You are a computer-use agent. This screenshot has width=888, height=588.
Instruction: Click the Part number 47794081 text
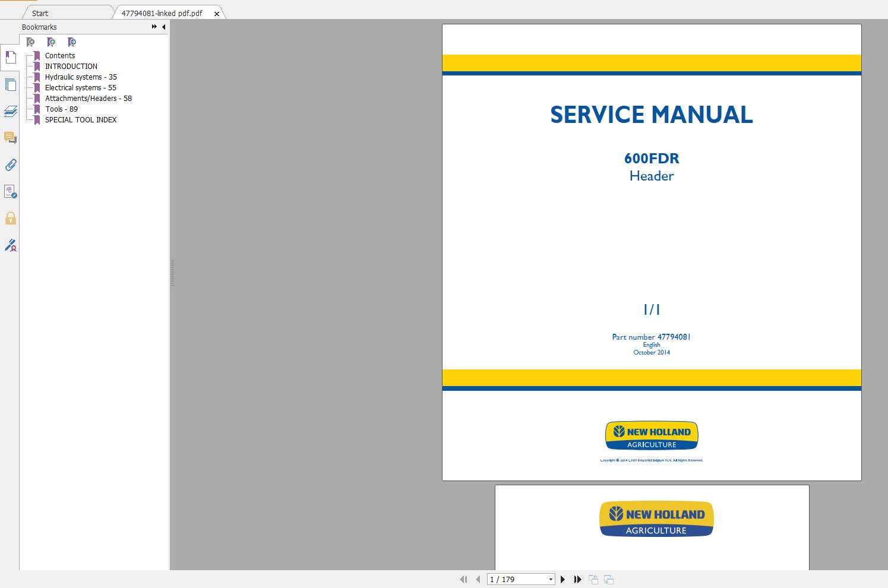(x=652, y=337)
